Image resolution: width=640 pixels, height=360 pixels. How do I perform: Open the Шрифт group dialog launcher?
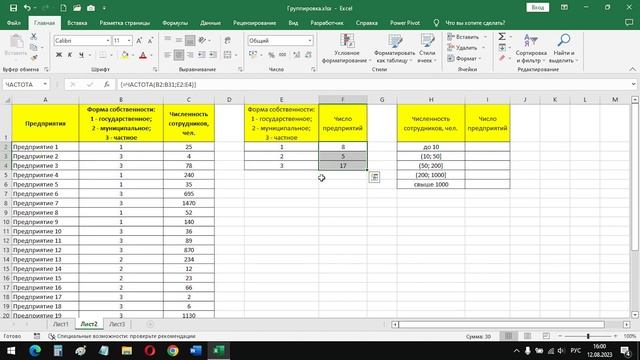coord(155,70)
